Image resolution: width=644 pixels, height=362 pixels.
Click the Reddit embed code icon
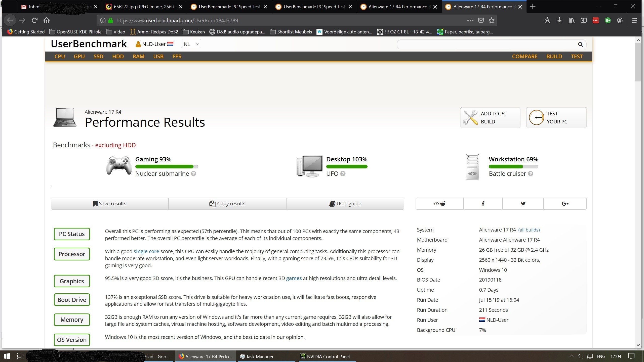(x=439, y=204)
